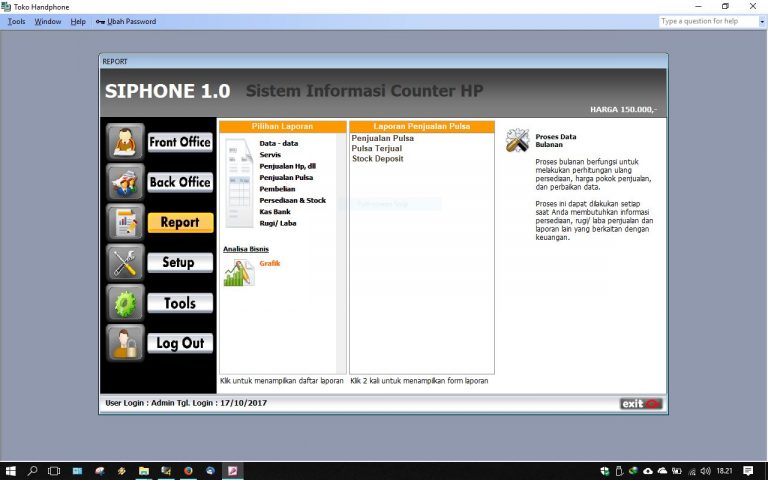Open taskbar search magnifier

coord(32,471)
